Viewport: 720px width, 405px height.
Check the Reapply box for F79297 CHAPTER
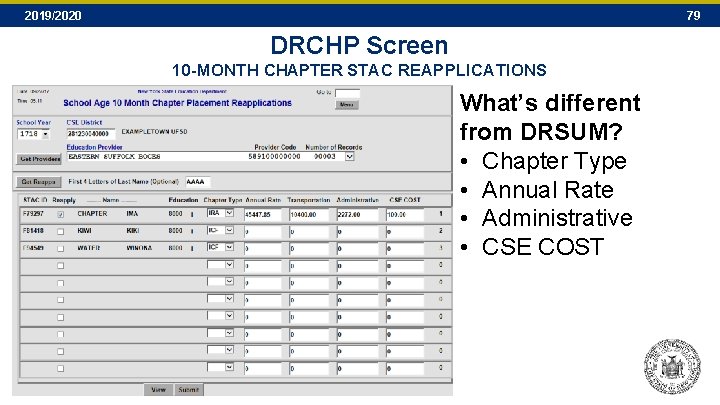click(x=61, y=214)
